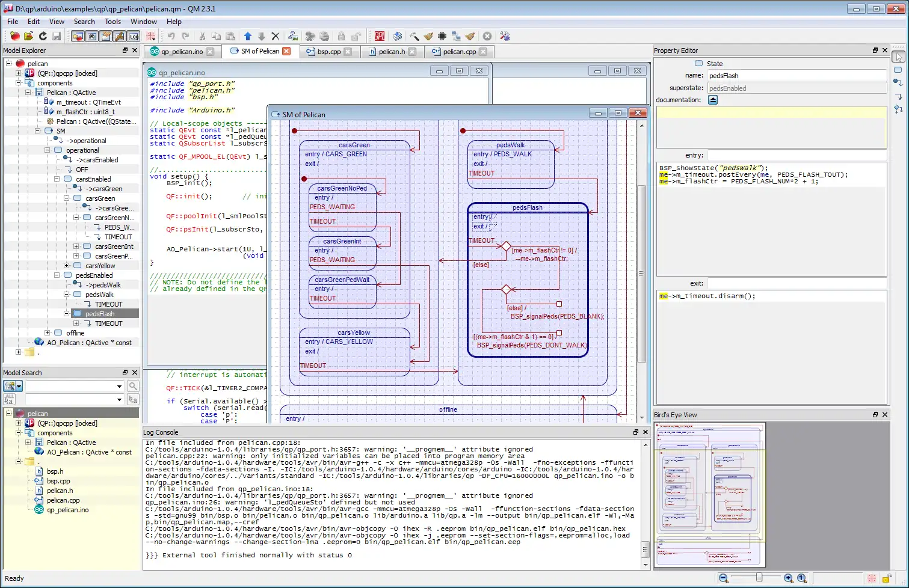909x588 pixels.
Task: Click the Delete X toolbar icon
Action: click(276, 37)
